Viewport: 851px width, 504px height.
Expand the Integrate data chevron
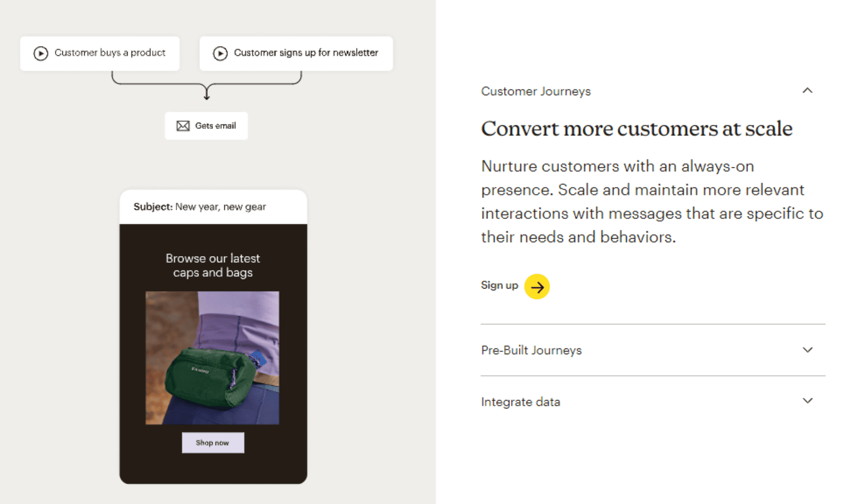[807, 401]
